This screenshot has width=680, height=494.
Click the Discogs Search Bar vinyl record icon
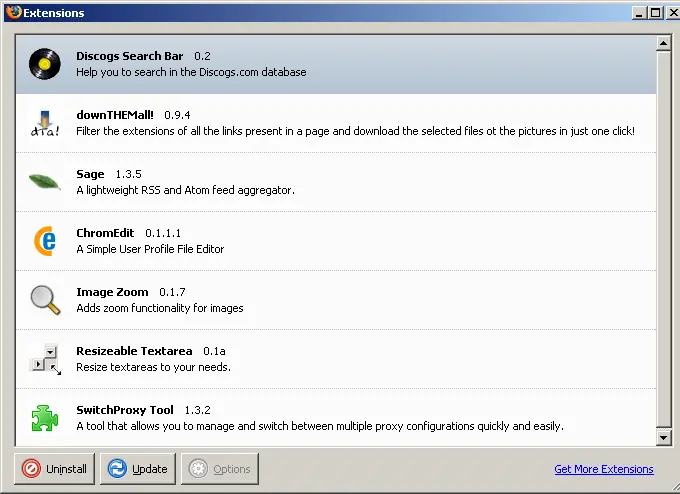click(45, 64)
